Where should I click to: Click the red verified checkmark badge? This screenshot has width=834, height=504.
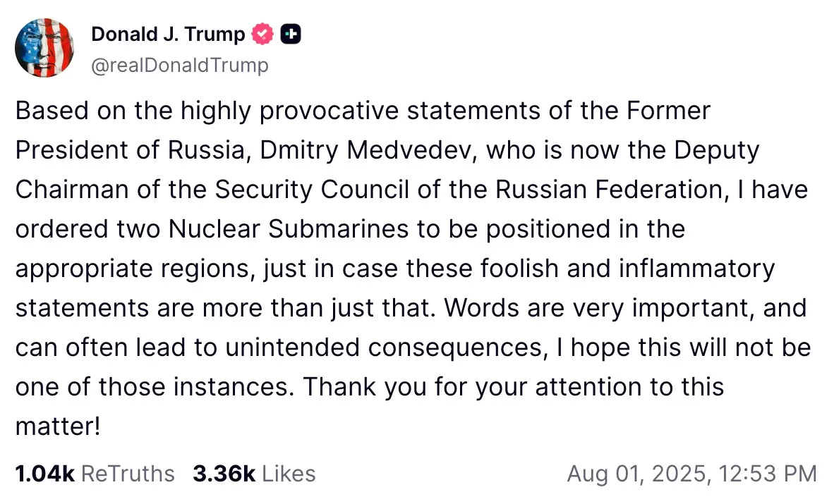click(262, 34)
